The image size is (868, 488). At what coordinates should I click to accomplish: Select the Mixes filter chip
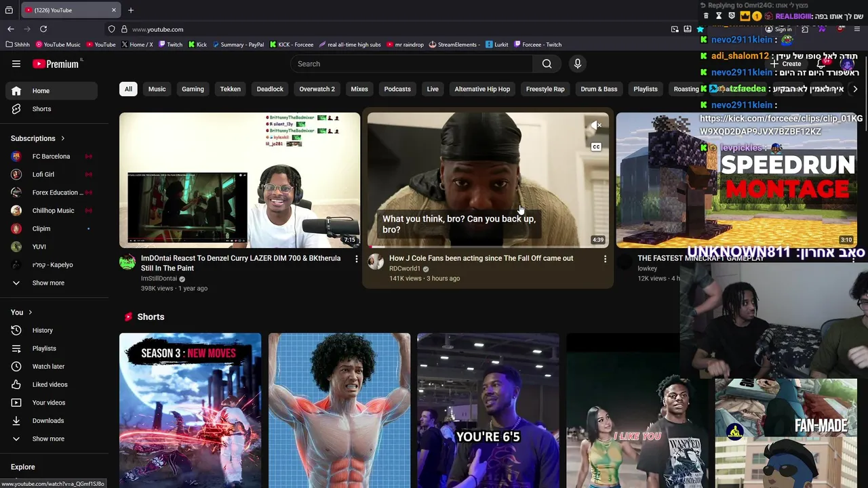359,89
